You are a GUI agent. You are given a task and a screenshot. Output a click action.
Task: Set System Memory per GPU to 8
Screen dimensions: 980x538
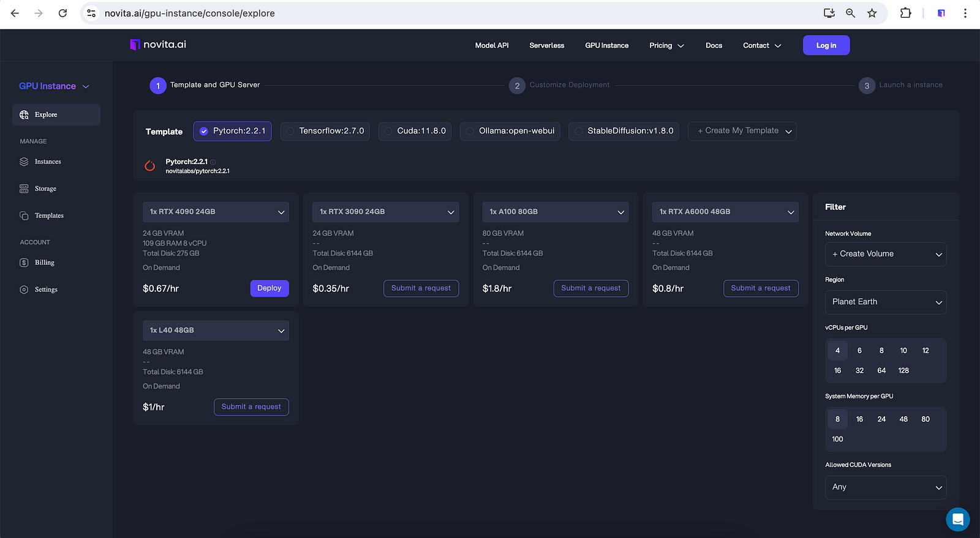[837, 419]
